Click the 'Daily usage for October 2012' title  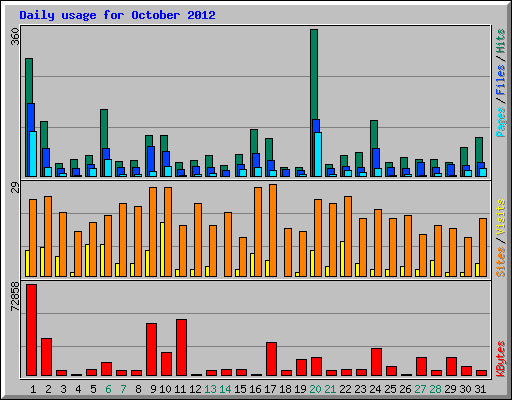[117, 15]
